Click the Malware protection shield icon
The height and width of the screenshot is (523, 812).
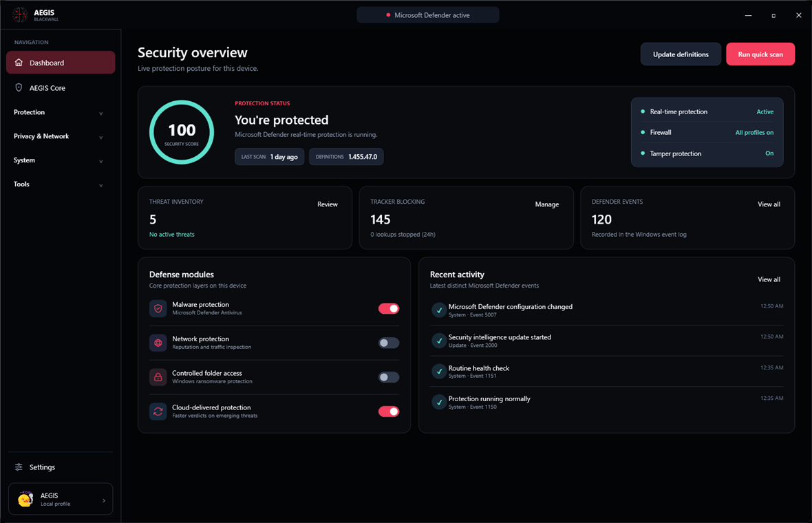(158, 308)
